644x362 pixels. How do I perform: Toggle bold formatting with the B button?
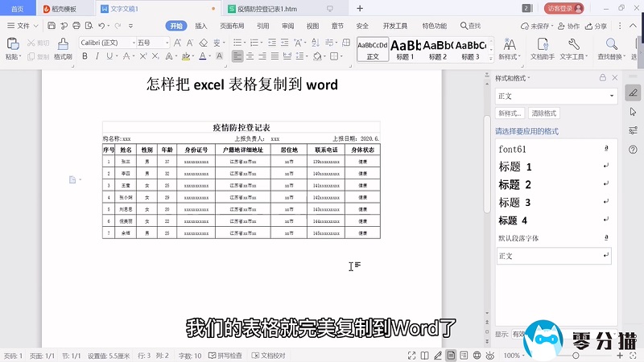(84, 56)
